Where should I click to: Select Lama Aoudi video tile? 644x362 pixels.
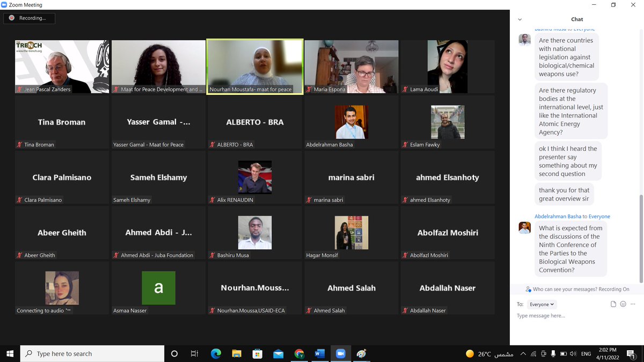(x=448, y=67)
